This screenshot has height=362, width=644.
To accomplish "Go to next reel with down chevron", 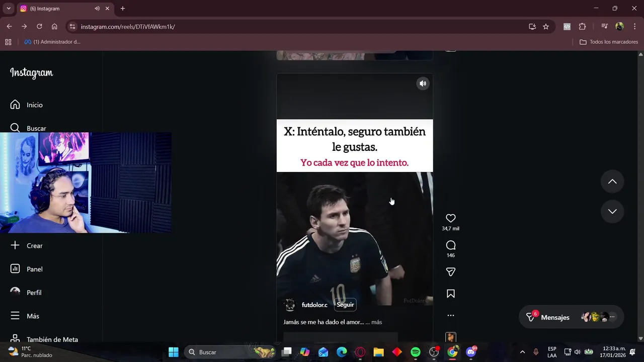I will point(612,212).
